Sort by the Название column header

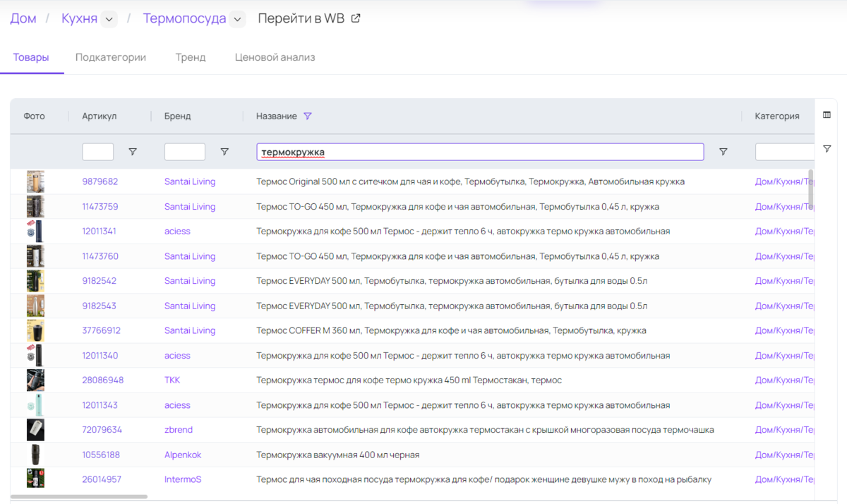[x=277, y=116]
